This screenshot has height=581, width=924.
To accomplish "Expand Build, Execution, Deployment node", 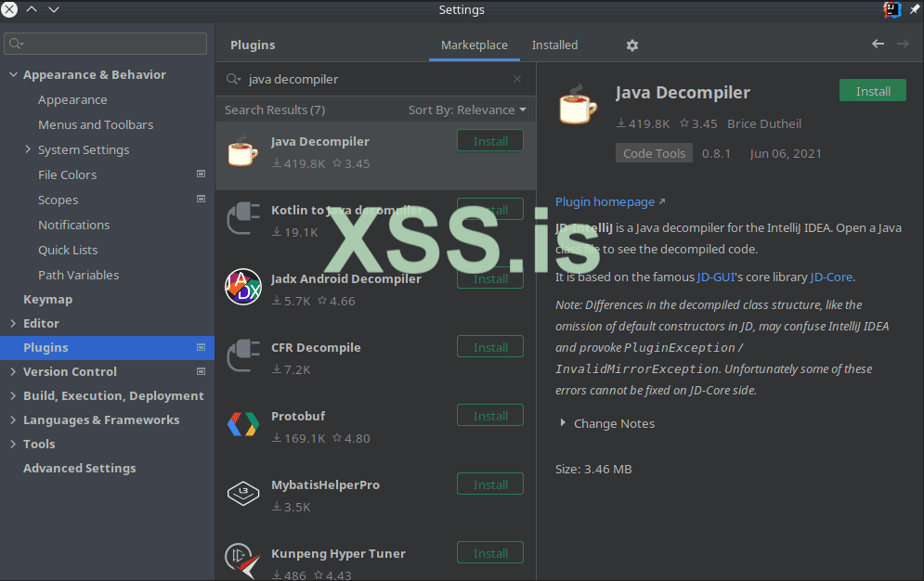I will tap(13, 395).
